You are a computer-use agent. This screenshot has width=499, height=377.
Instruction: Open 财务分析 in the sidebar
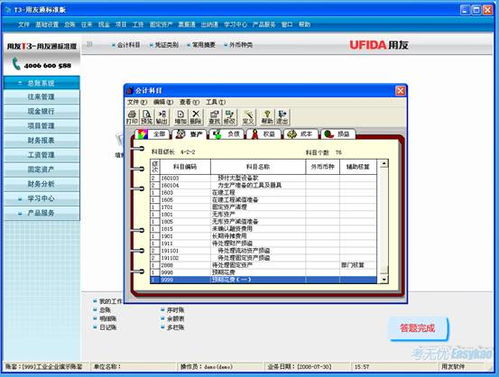click(41, 184)
